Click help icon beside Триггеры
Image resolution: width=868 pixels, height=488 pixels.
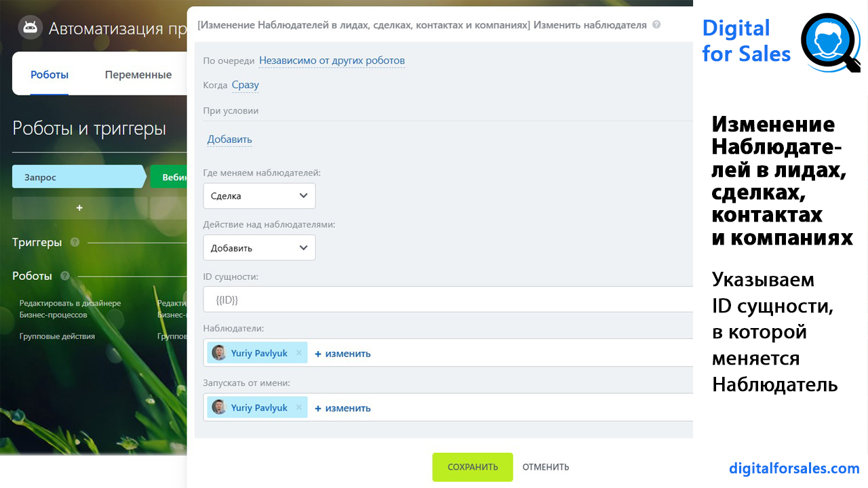point(75,242)
